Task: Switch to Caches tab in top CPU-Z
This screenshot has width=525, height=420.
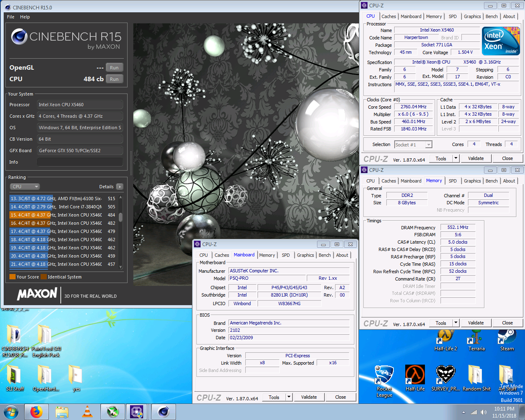Action: (388, 16)
